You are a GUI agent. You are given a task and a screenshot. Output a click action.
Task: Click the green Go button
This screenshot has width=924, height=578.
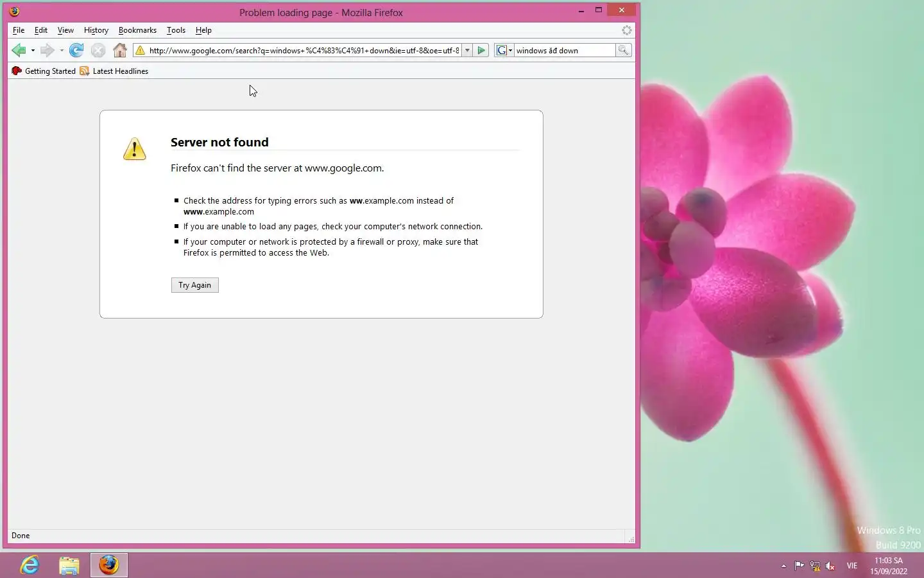481,50
